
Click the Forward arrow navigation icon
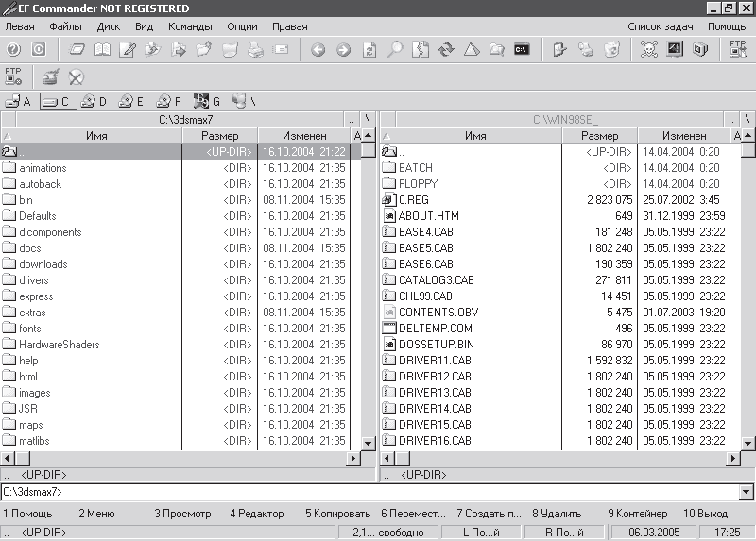(x=343, y=50)
